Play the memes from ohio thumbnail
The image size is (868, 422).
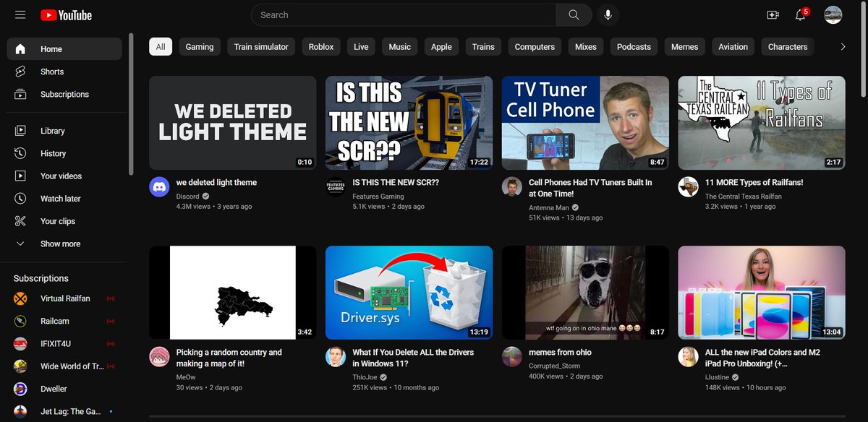585,293
